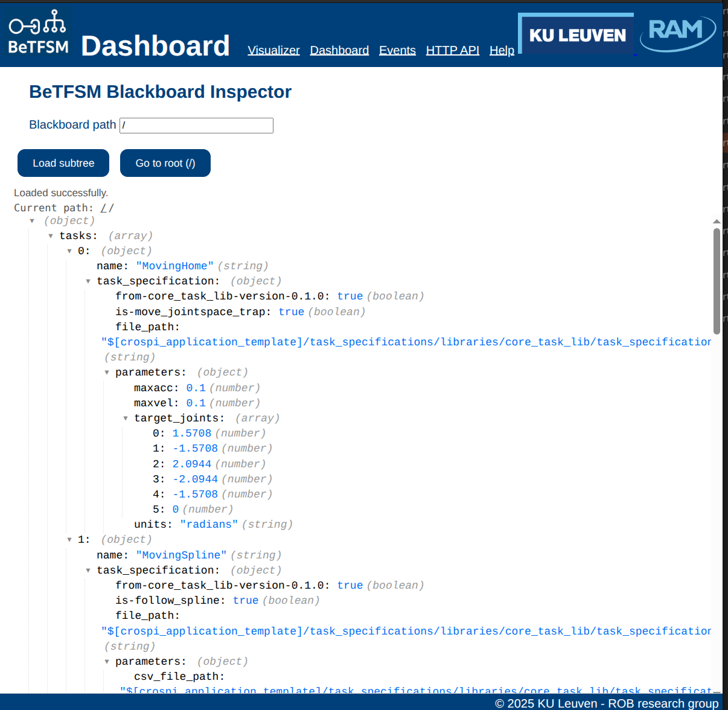
Task: Click the KU Leuven logo
Action: coord(576,34)
